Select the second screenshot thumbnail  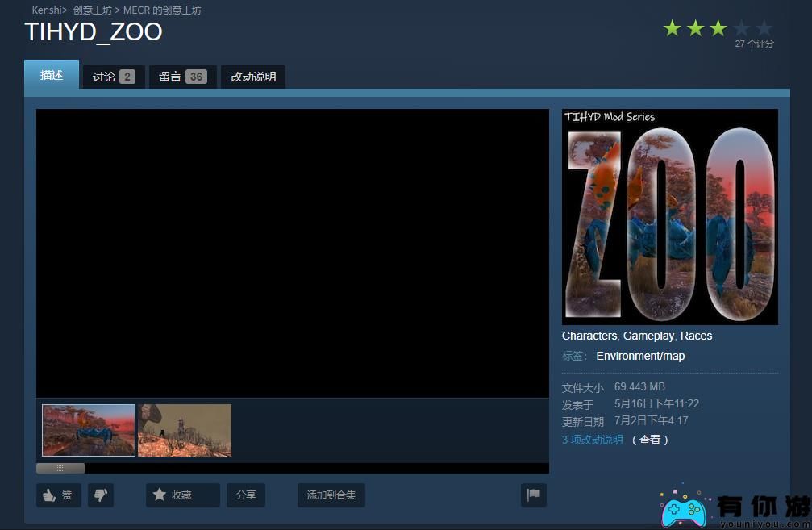185,430
